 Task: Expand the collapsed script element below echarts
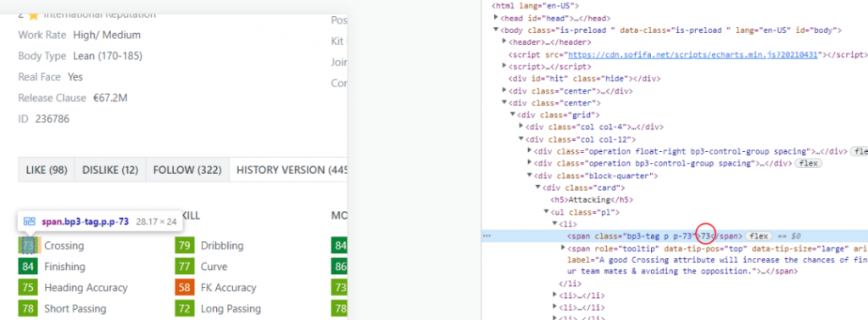504,66
